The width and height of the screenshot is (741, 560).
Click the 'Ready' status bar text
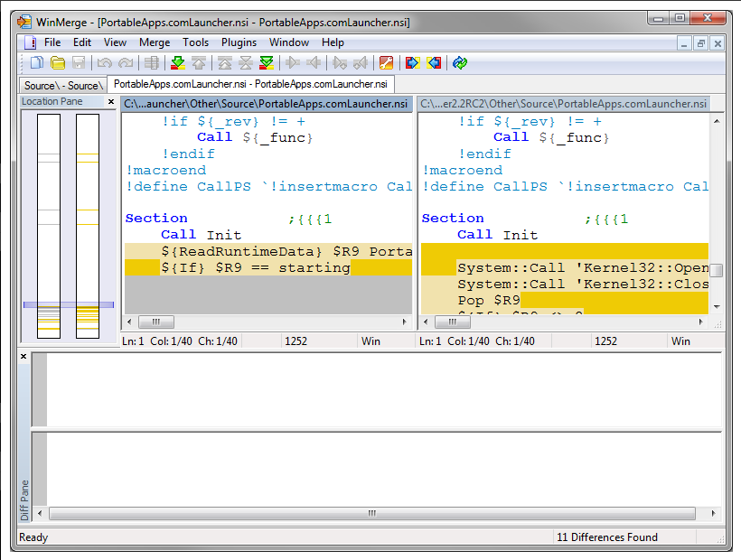(33, 537)
